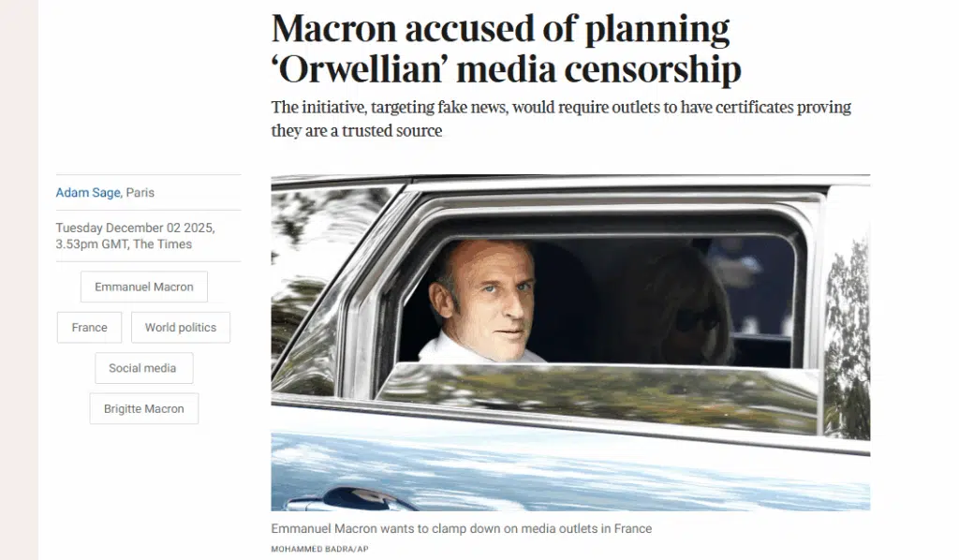Click the Paris location beside the author
This screenshot has height=560, width=959.
coord(140,192)
